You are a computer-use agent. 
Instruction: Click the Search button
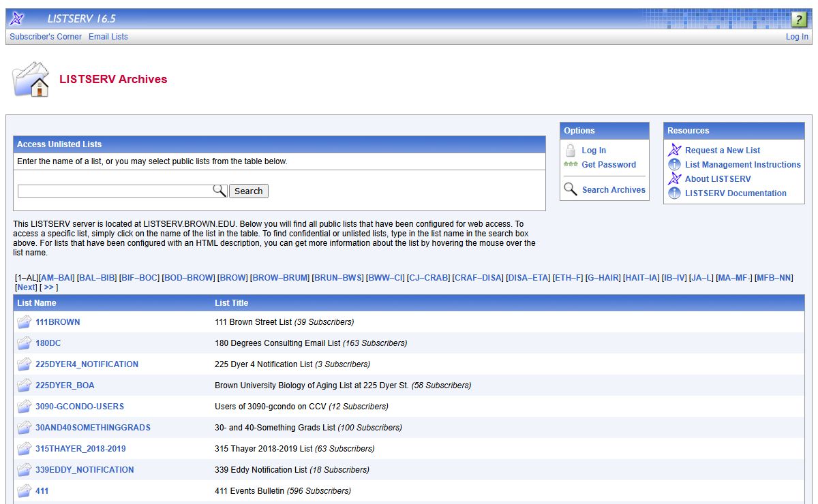[249, 191]
